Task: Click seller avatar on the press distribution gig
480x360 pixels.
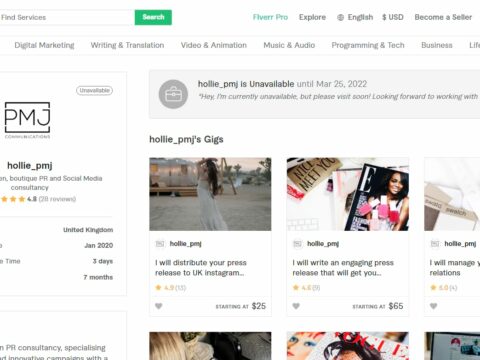Action: point(160,244)
